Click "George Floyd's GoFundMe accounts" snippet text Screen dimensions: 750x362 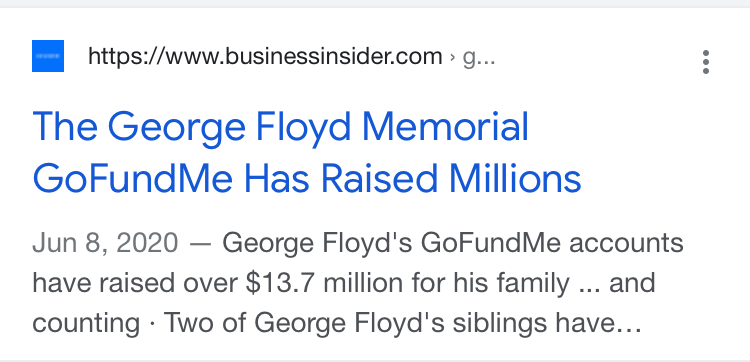[452, 243]
